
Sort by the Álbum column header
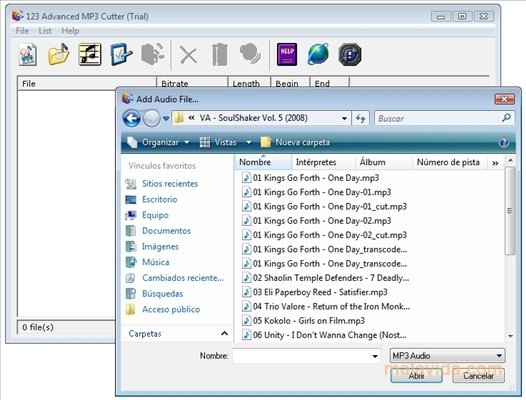[383, 162]
